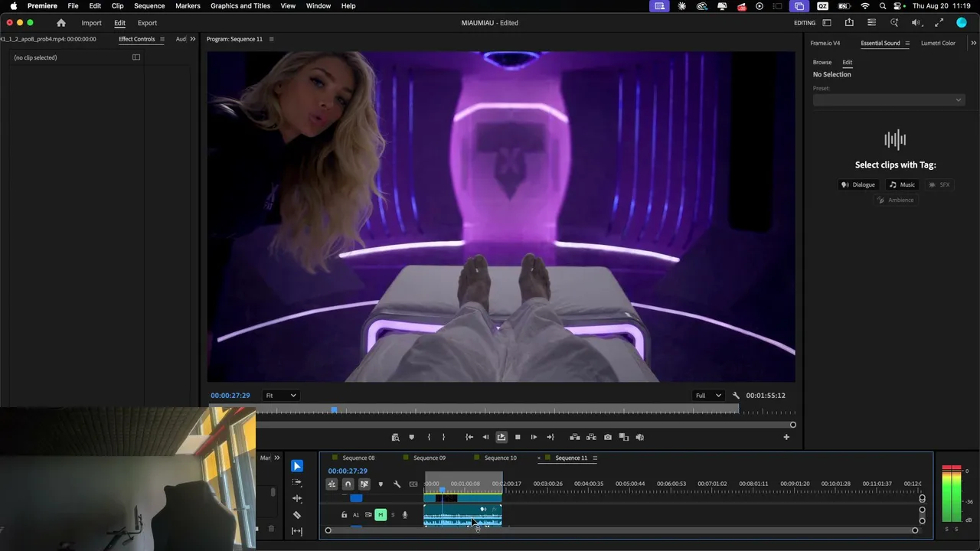Switch to Sequence 10 timeline tab
This screenshot has height=551, width=980.
coord(500,458)
